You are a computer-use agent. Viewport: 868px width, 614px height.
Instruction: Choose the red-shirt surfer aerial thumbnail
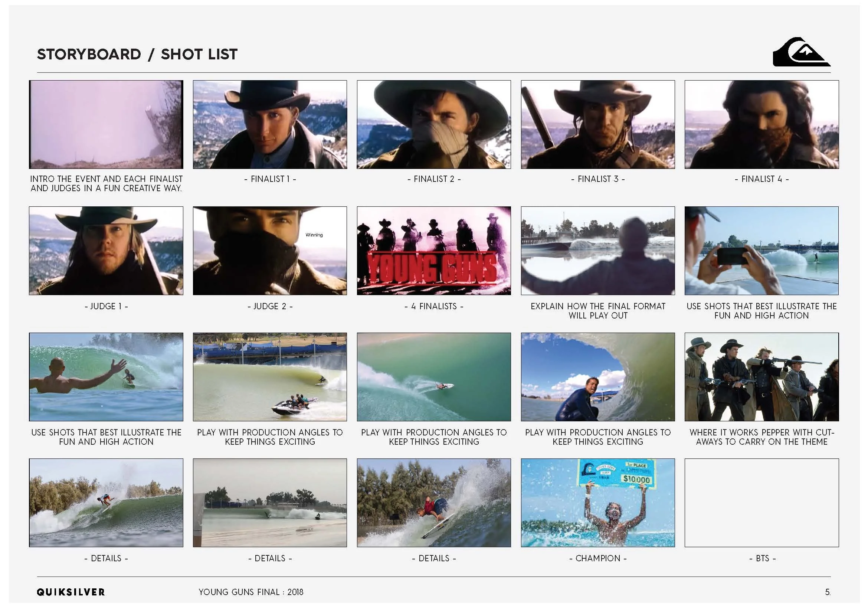(434, 503)
